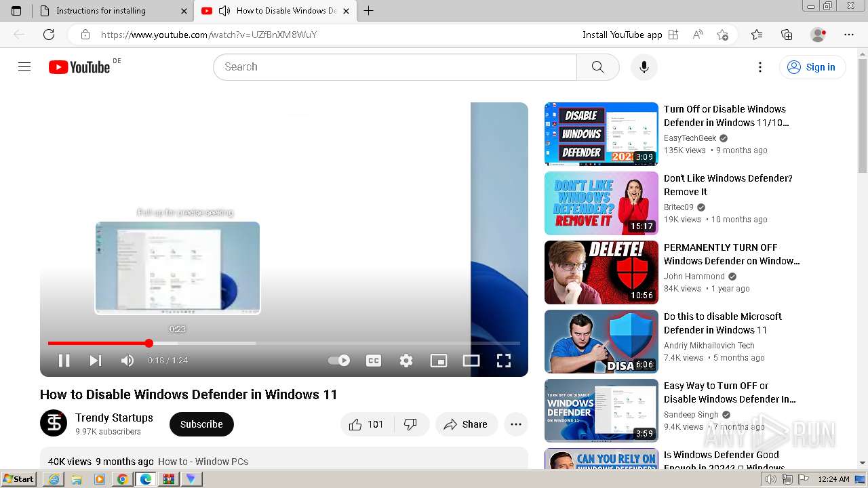Click taskbar volume tray icon
Image resolution: width=868 pixels, height=488 pixels.
click(771, 479)
